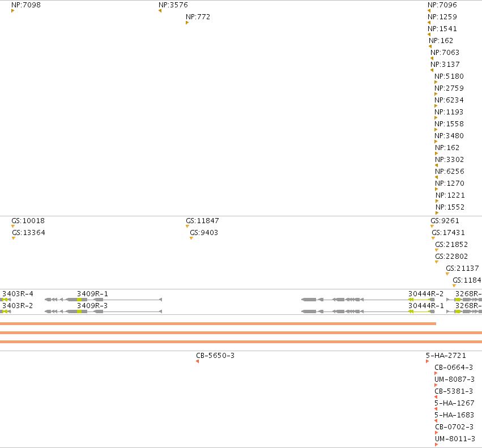Select the 3403R-2 transcript
This screenshot has height=448, width=482.
[6, 312]
